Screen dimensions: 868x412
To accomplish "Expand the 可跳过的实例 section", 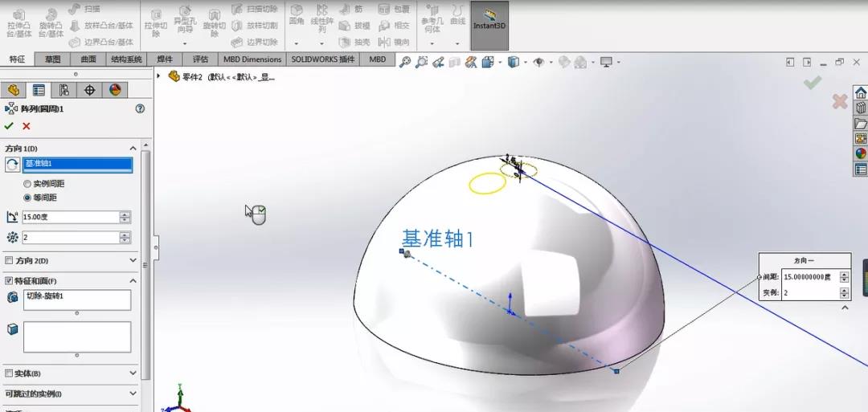I will pyautogui.click(x=133, y=394).
